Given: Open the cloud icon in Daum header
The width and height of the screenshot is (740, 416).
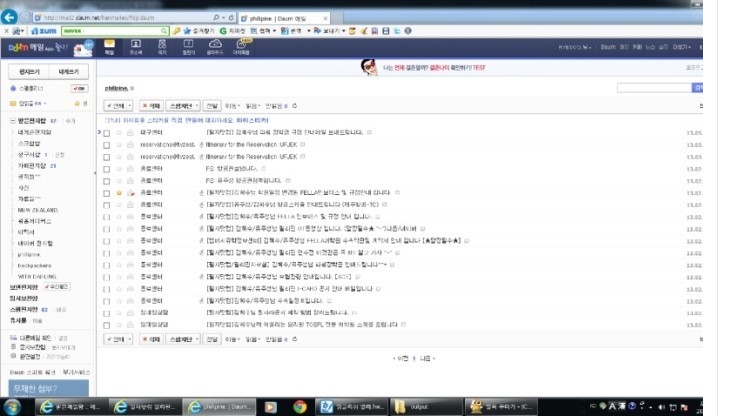Looking at the screenshot, I should 213,47.
